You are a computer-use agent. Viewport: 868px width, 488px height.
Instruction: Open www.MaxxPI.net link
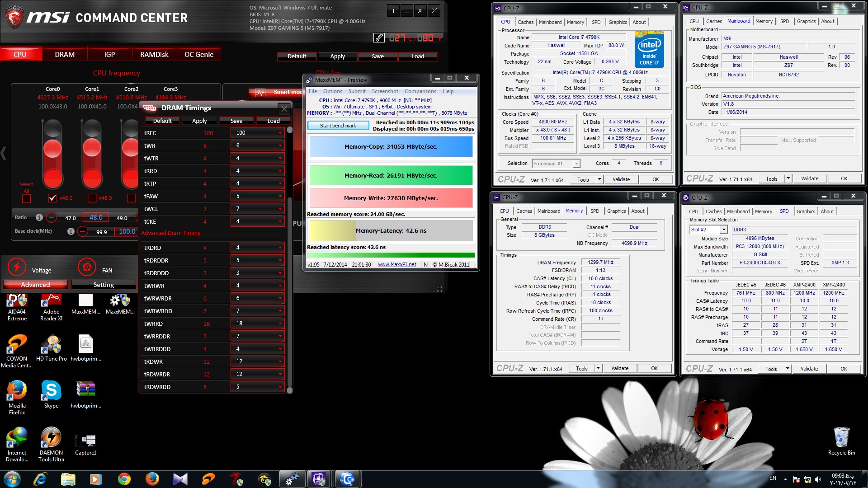[397, 265]
